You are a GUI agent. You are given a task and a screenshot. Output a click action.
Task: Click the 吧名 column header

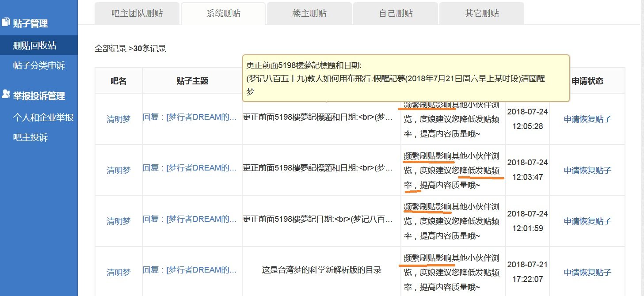coord(118,81)
